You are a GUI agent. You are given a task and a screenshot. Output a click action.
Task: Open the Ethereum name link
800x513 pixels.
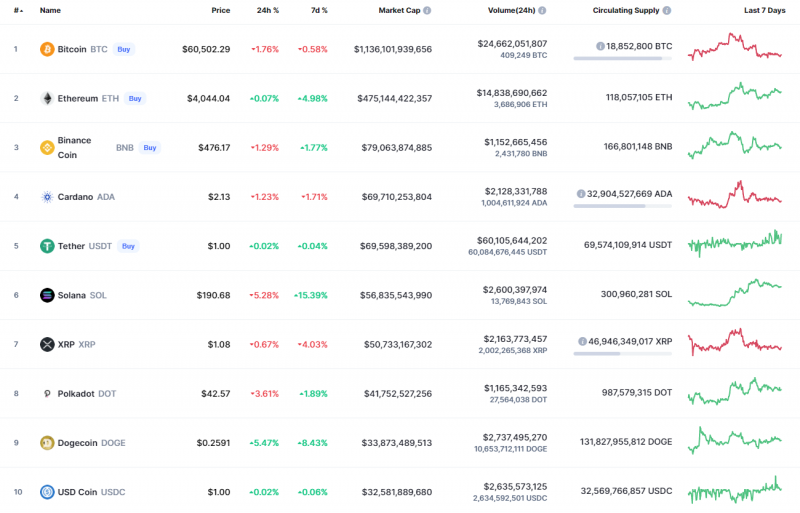point(78,99)
